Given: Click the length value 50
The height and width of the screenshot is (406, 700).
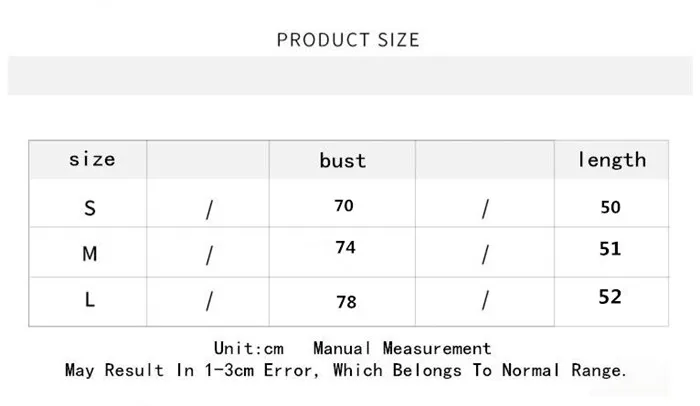Looking at the screenshot, I should (610, 207).
